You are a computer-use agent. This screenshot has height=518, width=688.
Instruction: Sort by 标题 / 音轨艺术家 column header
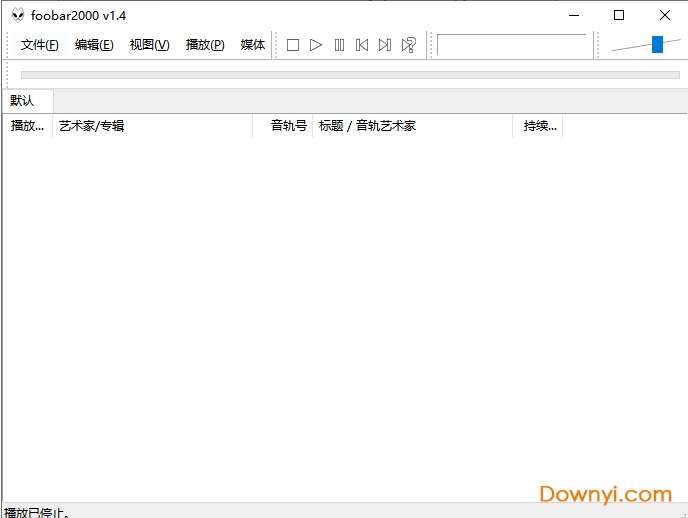coord(412,126)
